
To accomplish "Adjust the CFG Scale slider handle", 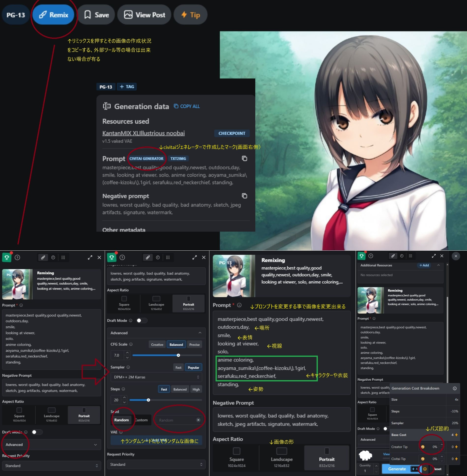I will pos(178,355).
